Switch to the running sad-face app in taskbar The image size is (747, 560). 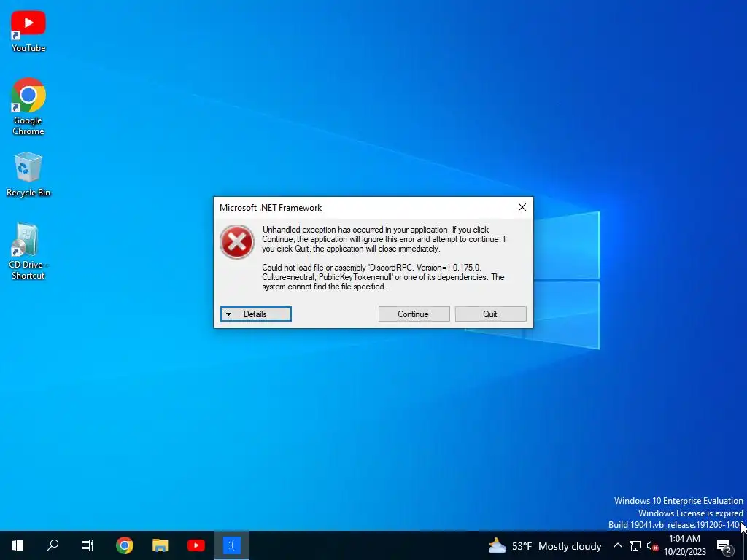232,545
